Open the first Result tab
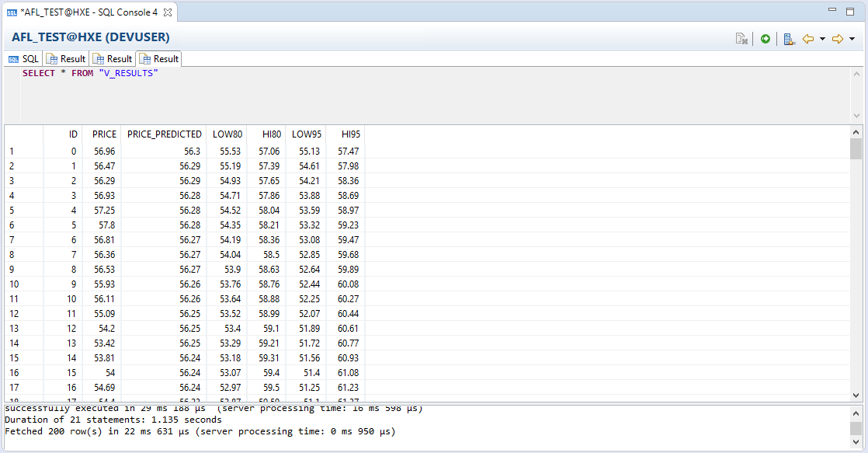Screen dimensions: 868x453 [x=66, y=59]
